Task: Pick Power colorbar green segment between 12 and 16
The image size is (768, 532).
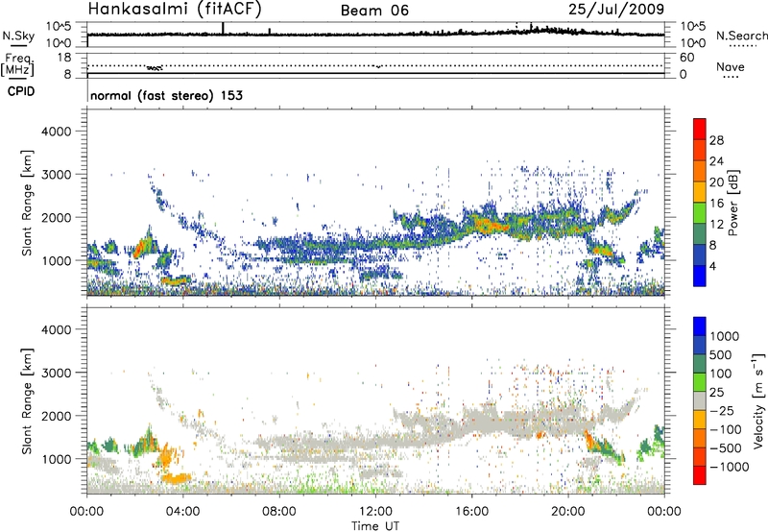Action: pyautogui.click(x=700, y=213)
